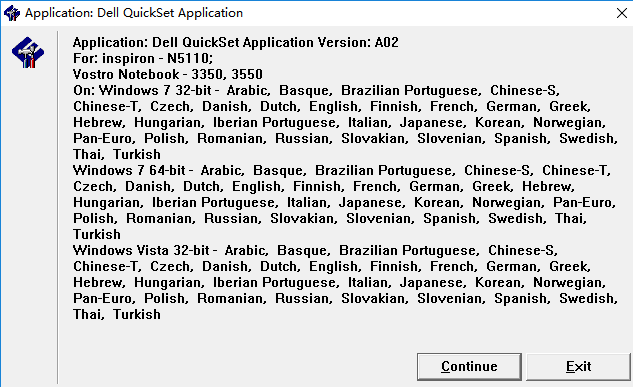
Task: Click the 'On: Windows 7 32-bit' heading text
Action: [143, 90]
